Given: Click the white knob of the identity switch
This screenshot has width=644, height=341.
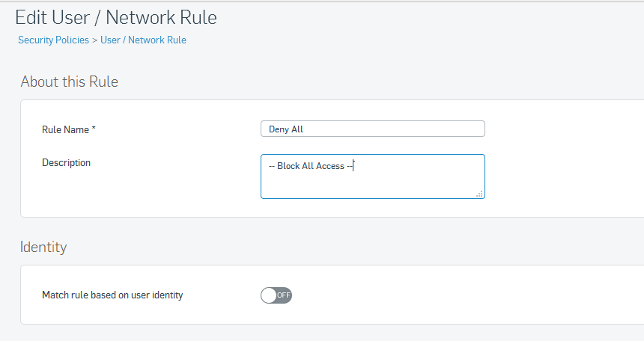Looking at the screenshot, I should point(269,295).
